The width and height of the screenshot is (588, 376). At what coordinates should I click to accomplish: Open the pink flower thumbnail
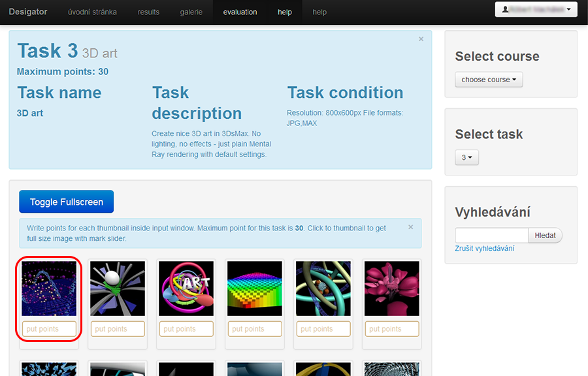(x=392, y=289)
